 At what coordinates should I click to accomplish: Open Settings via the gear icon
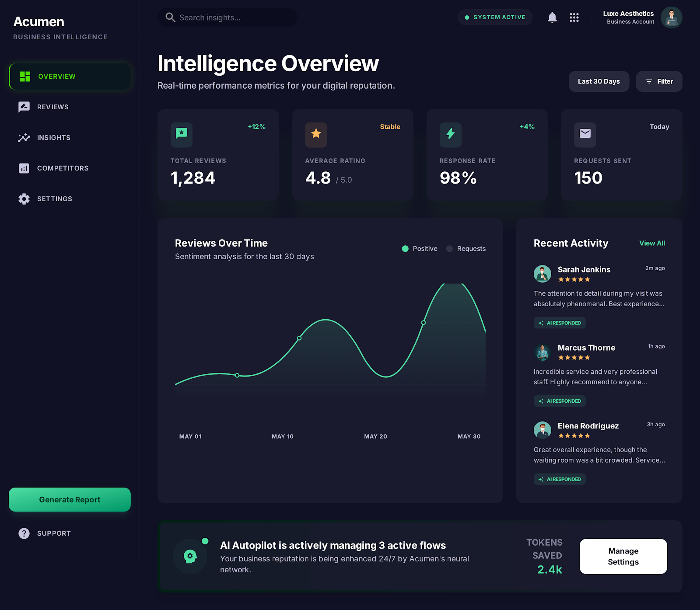pos(24,199)
